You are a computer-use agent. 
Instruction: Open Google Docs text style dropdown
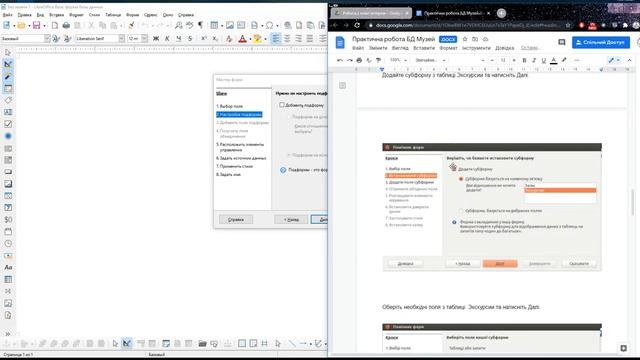click(x=430, y=60)
